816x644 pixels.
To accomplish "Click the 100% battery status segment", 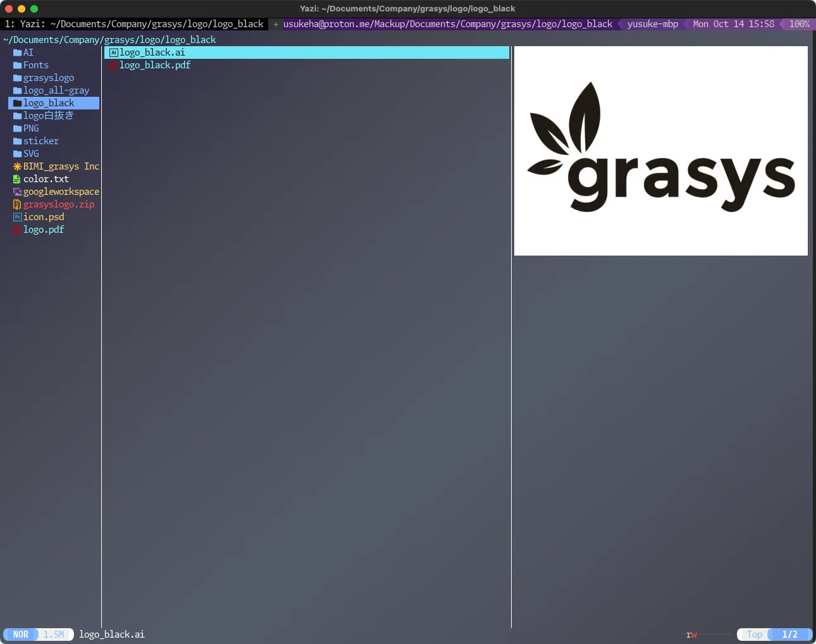I will [800, 24].
